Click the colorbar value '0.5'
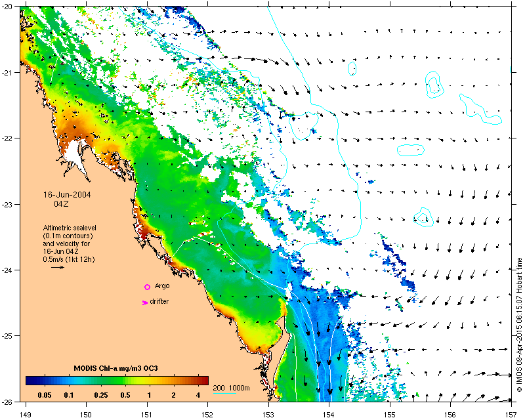525x420 pixels. coord(125,395)
